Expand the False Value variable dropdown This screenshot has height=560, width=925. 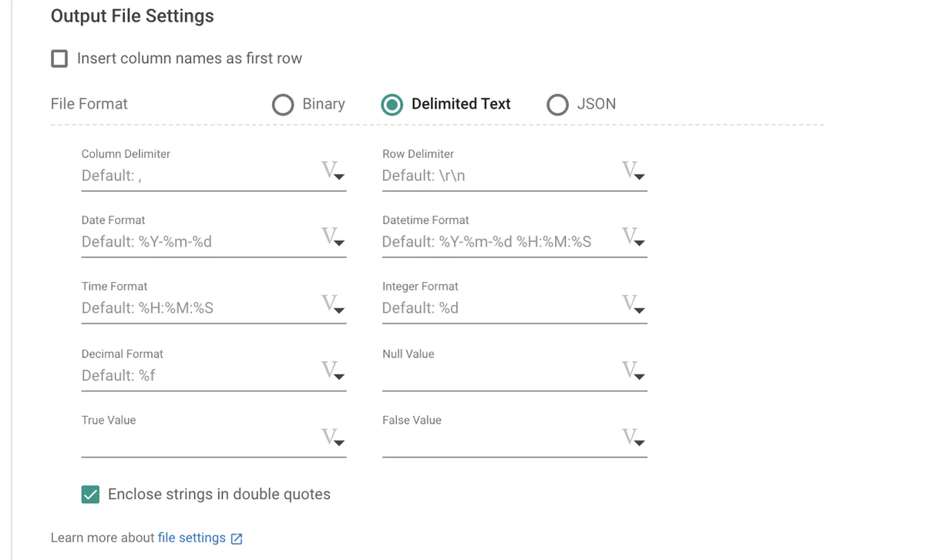[633, 438]
